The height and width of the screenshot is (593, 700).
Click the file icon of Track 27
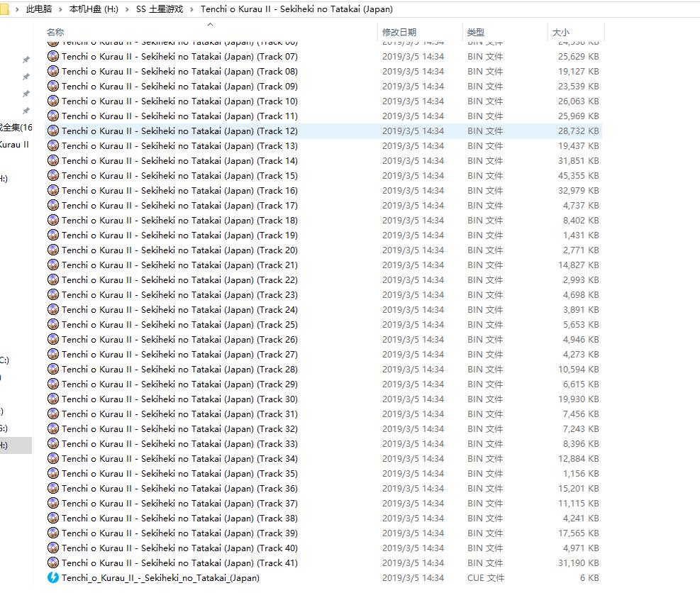[x=53, y=354]
